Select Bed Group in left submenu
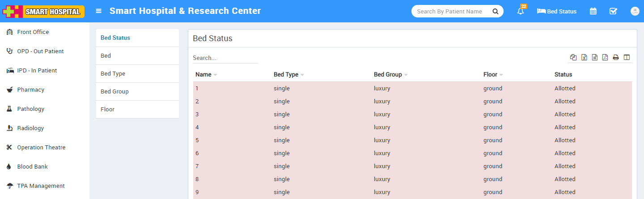 click(114, 92)
